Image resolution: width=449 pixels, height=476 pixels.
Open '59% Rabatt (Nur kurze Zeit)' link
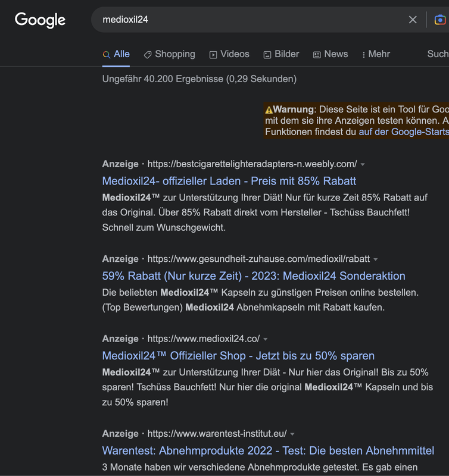tap(254, 276)
